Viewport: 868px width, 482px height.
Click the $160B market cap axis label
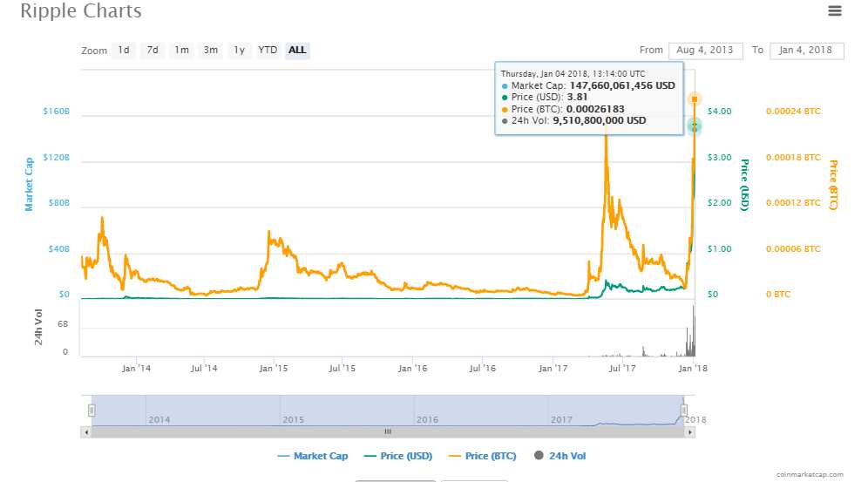click(57, 112)
